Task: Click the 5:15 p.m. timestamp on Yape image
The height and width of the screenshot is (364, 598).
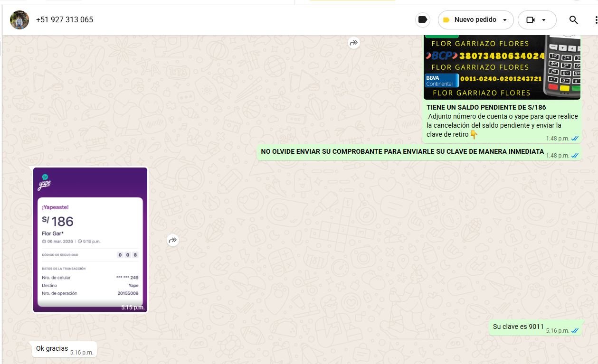Action: 133,308
